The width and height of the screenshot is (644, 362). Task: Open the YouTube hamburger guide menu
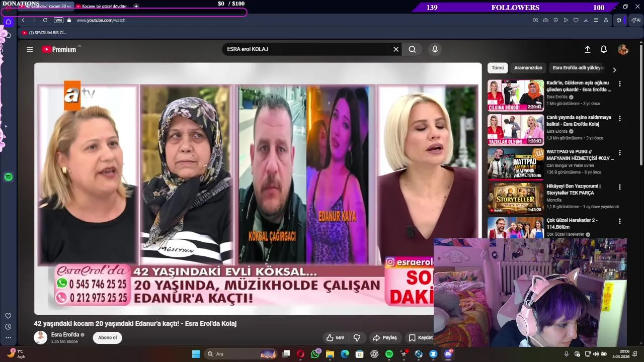click(30, 49)
